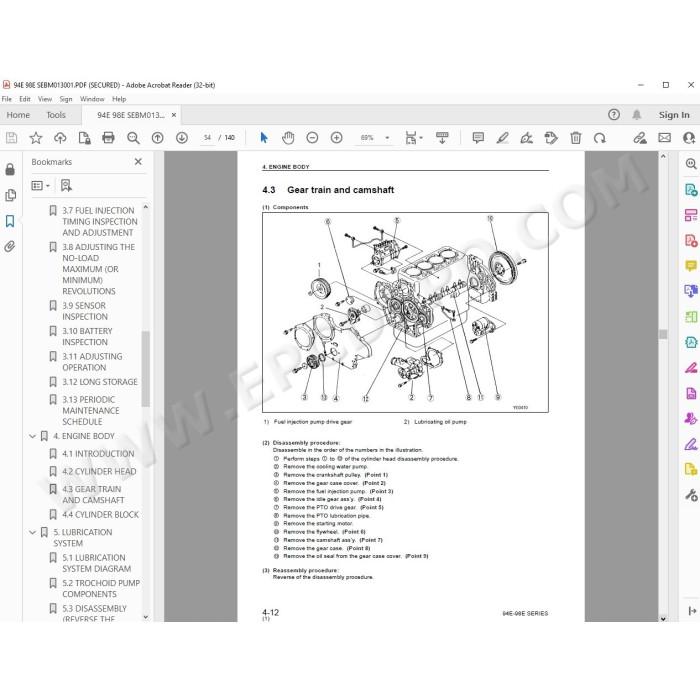The image size is (700, 700).
Task: Send file by email envelope
Action: [x=664, y=138]
